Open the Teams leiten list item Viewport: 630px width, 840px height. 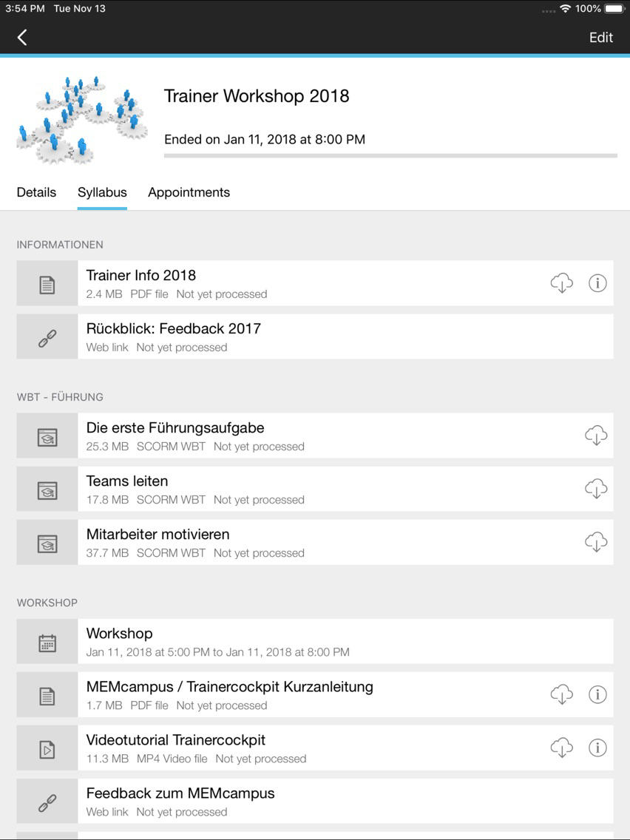click(x=315, y=489)
